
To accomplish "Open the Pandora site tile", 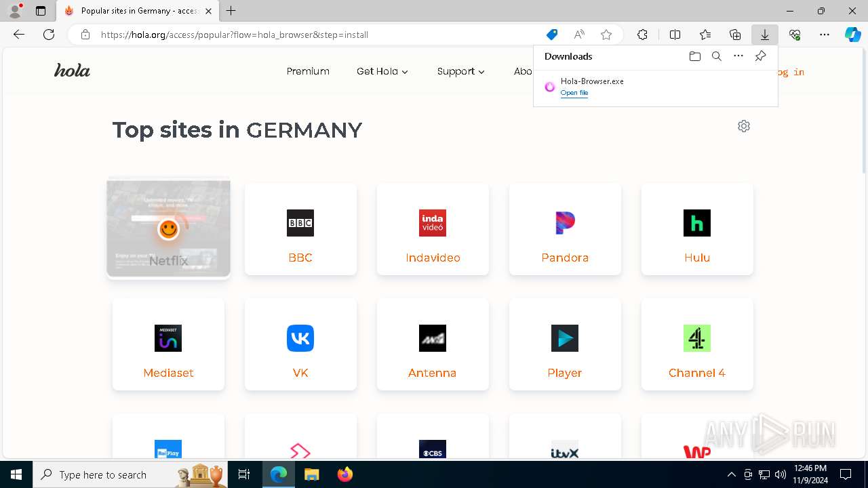I will point(565,229).
